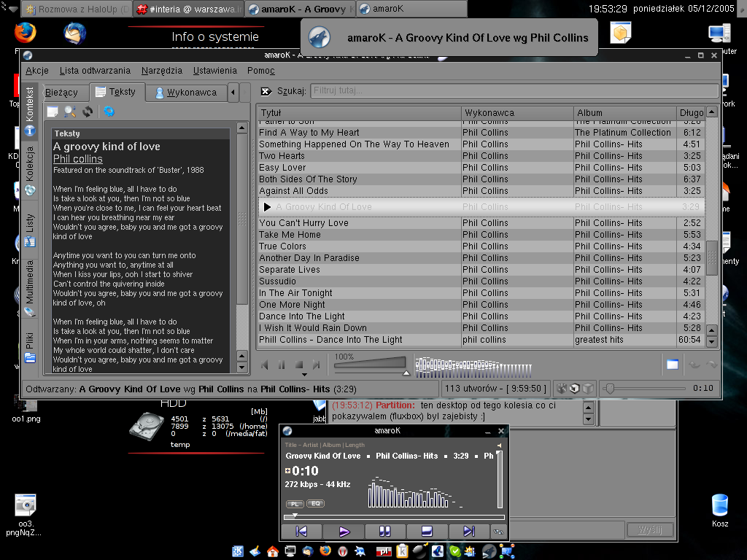Toggle PL playlist button in mini player
Screen dimensions: 747x560
click(295, 504)
